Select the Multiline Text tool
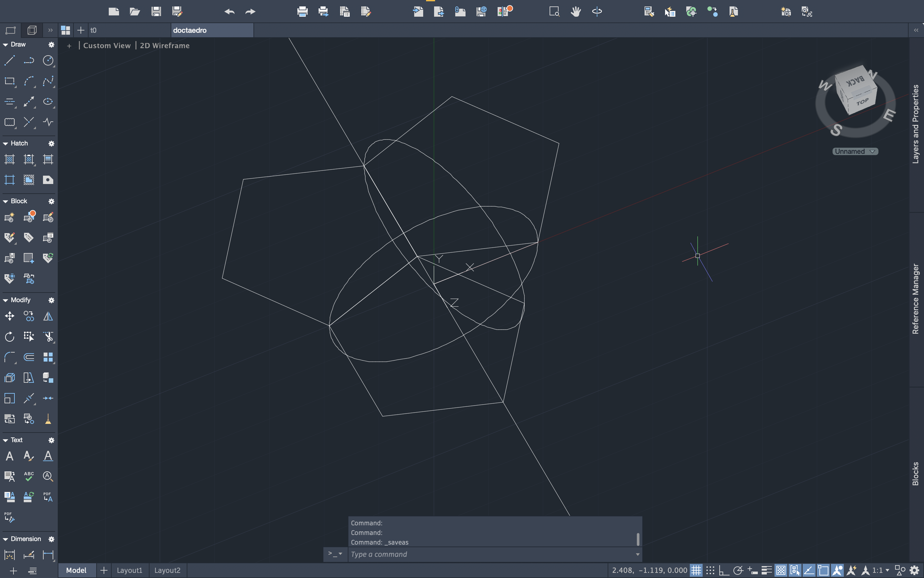 [x=10, y=456]
